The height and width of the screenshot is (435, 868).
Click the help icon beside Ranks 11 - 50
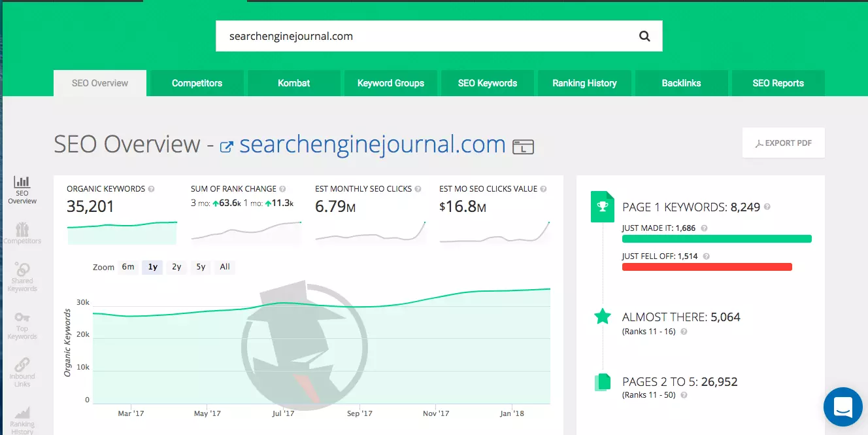point(684,396)
